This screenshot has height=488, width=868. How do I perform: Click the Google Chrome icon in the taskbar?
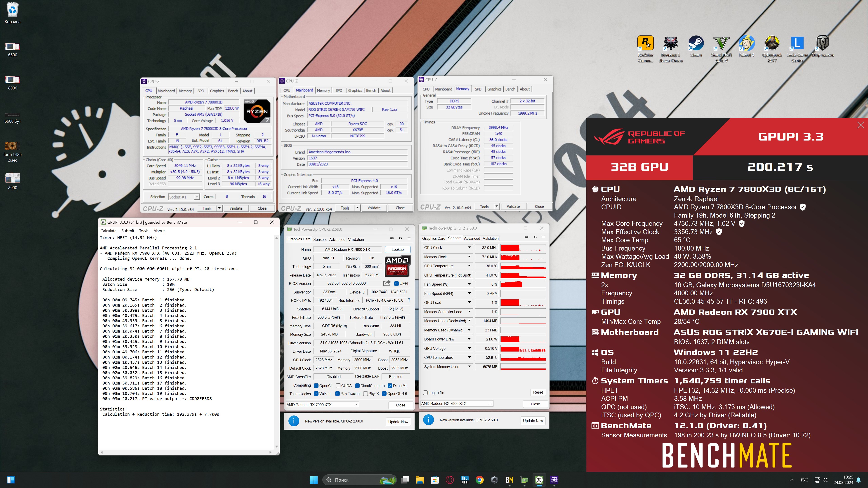[x=479, y=480]
